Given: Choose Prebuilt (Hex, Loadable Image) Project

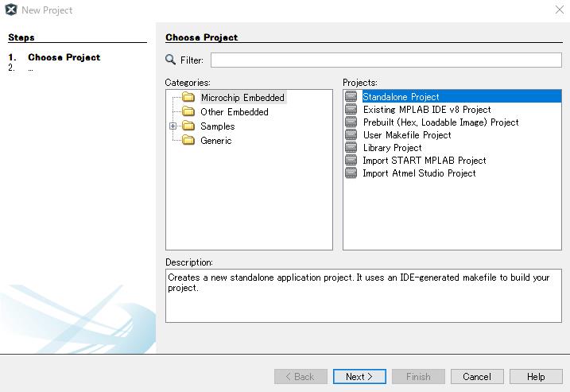Looking at the screenshot, I should coord(441,122).
